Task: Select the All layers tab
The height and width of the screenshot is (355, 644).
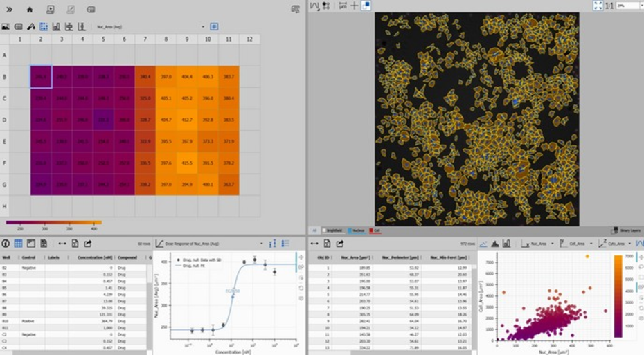Action: tap(314, 230)
